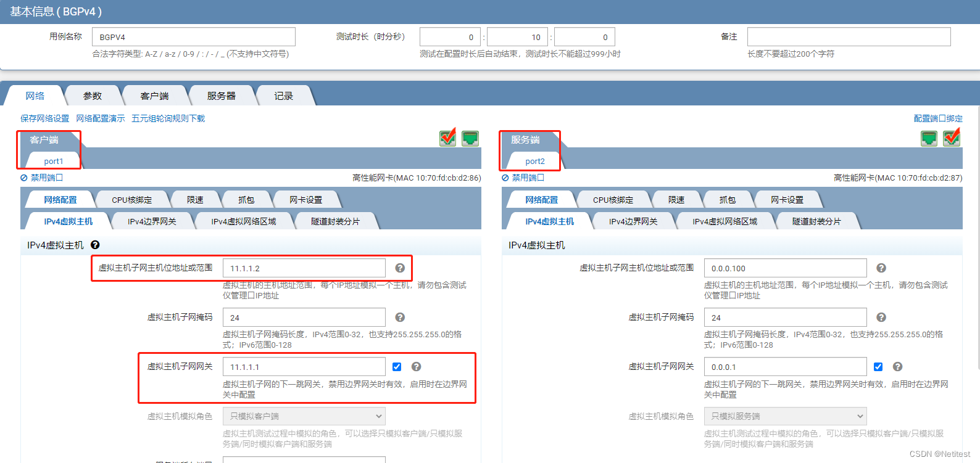Click the client green check port icon

(448, 137)
